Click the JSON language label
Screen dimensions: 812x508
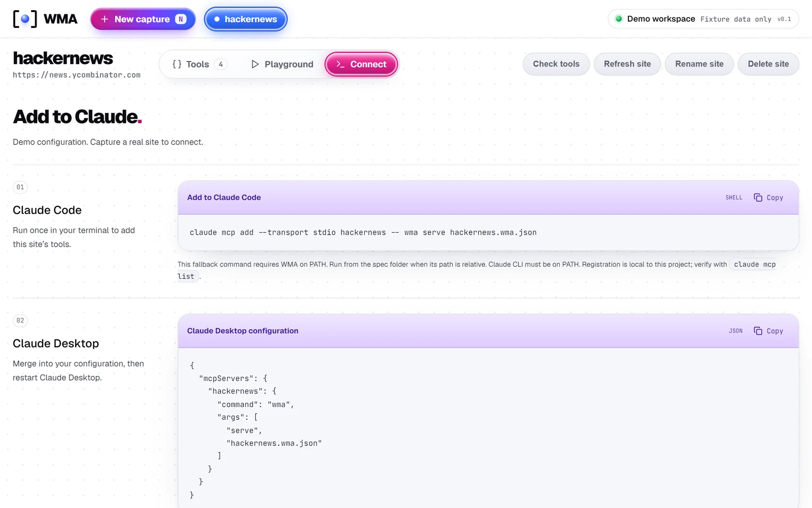[735, 331]
